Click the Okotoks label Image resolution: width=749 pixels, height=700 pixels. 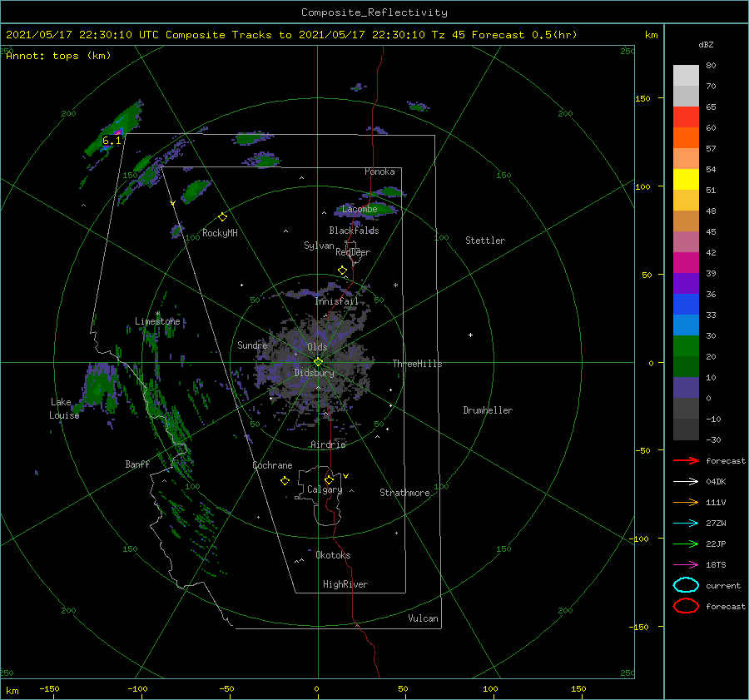click(333, 555)
